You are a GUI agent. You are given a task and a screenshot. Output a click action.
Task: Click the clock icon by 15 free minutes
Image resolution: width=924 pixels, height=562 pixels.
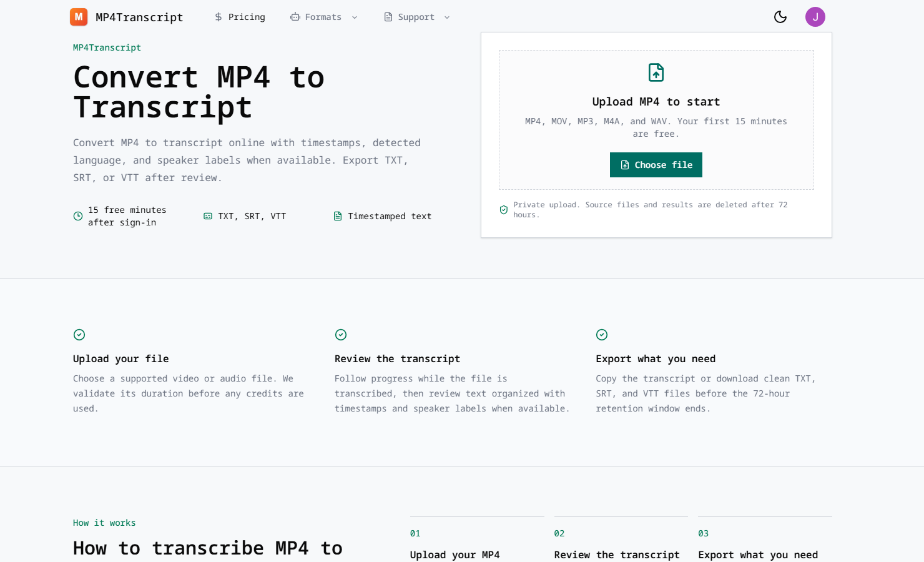[78, 216]
